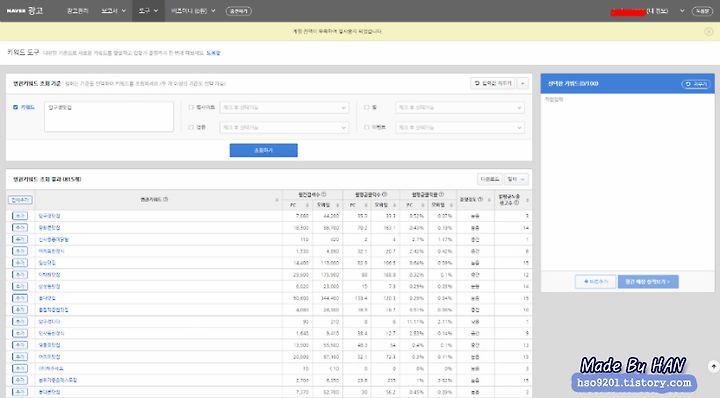Open help icon beside 월평균클릭률 header
Viewport: 720px width, 398px height.
coord(442,195)
